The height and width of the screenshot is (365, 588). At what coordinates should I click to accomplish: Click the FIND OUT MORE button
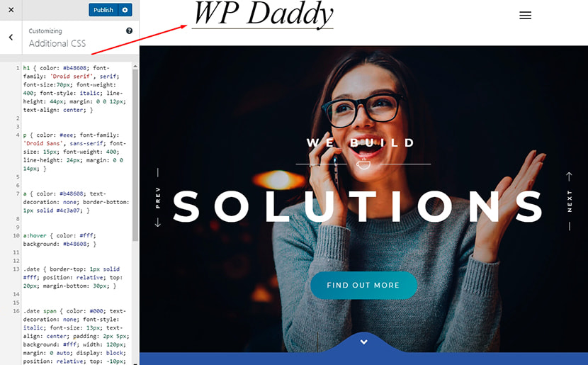click(x=363, y=285)
